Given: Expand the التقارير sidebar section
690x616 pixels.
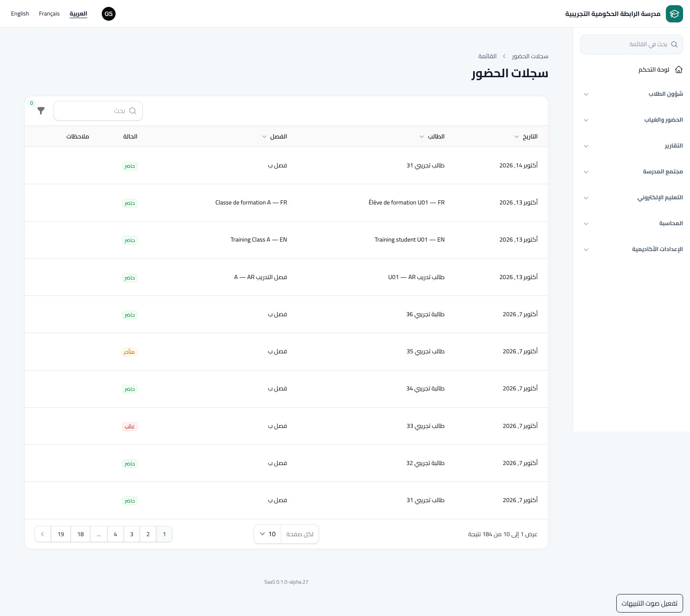Looking at the screenshot, I should click(x=631, y=146).
